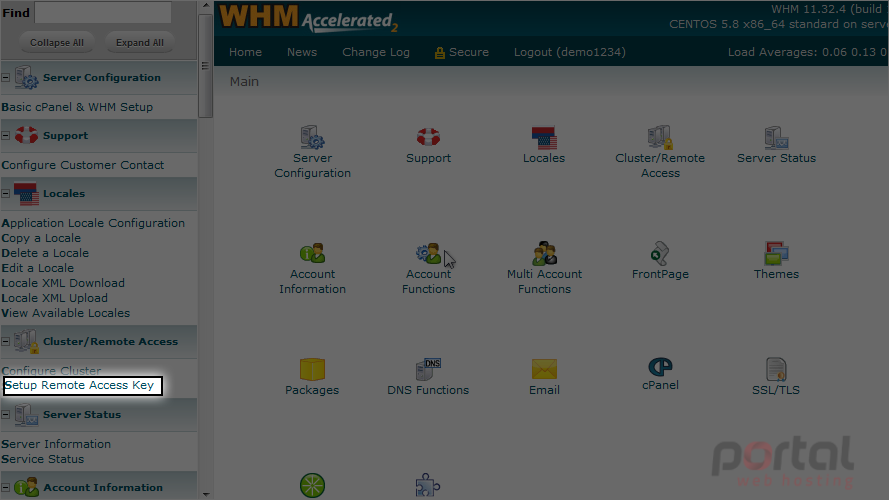Click the sidebar scroll down arrow
Image resolution: width=889 pixels, height=500 pixels.
(205, 494)
